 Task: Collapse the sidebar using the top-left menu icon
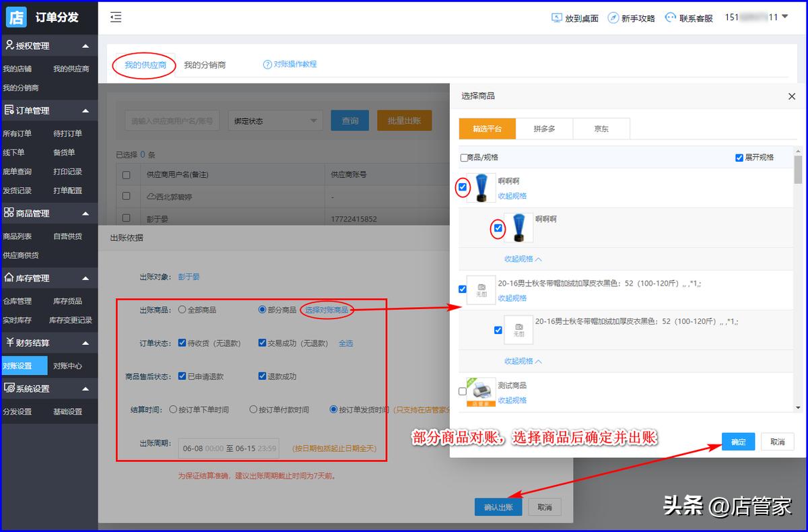pyautogui.click(x=115, y=18)
